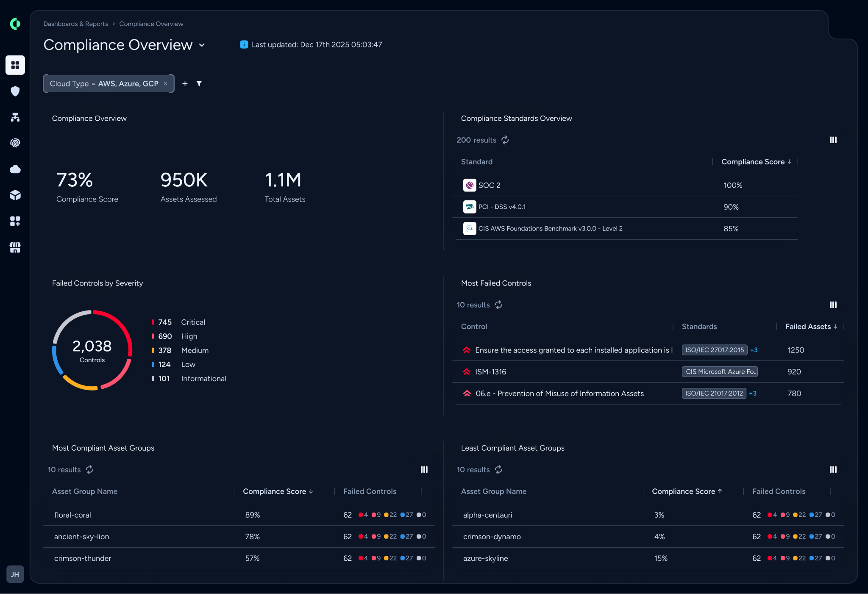Click the SOC 2 standard logo icon

470,185
